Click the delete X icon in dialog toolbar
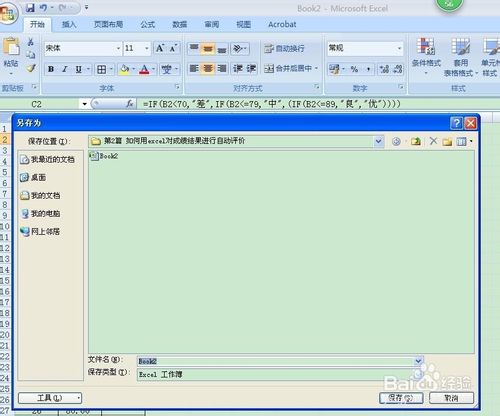 coord(433,141)
